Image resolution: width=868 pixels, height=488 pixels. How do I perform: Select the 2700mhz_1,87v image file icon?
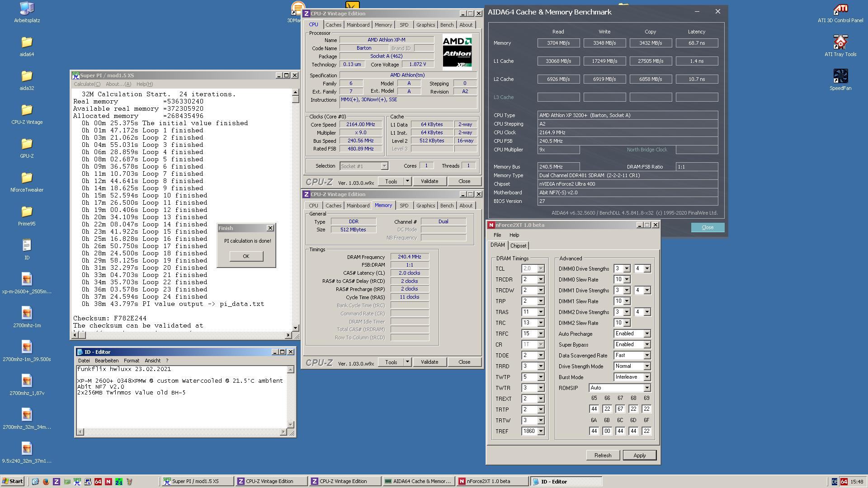pyautogui.click(x=27, y=385)
